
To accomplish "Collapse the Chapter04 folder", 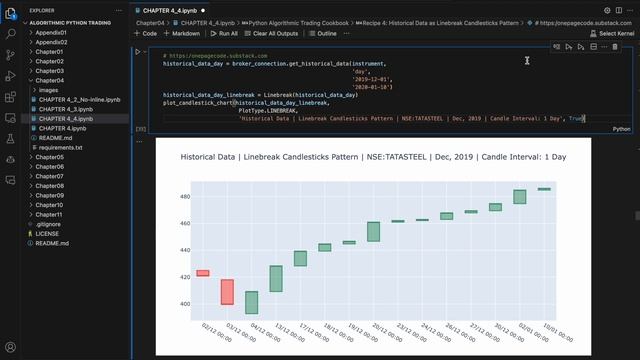I will click(49, 80).
